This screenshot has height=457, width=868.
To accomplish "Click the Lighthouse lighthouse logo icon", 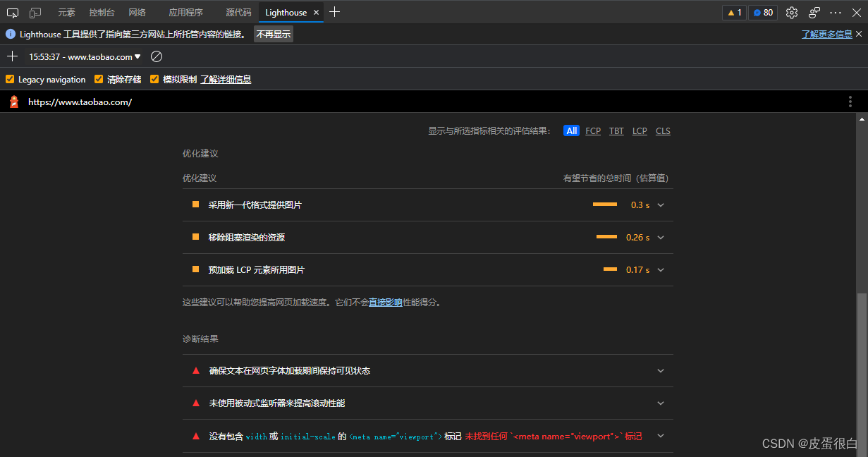I will 14,102.
